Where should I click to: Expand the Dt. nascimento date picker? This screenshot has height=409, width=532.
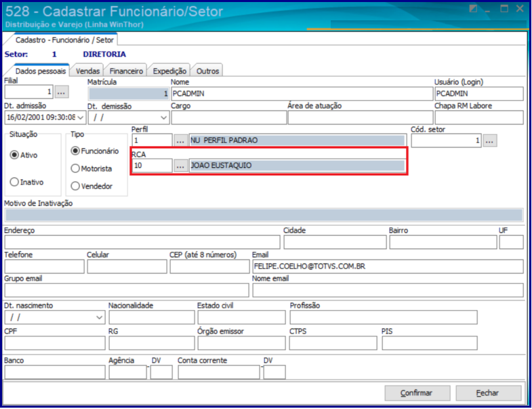point(99,318)
